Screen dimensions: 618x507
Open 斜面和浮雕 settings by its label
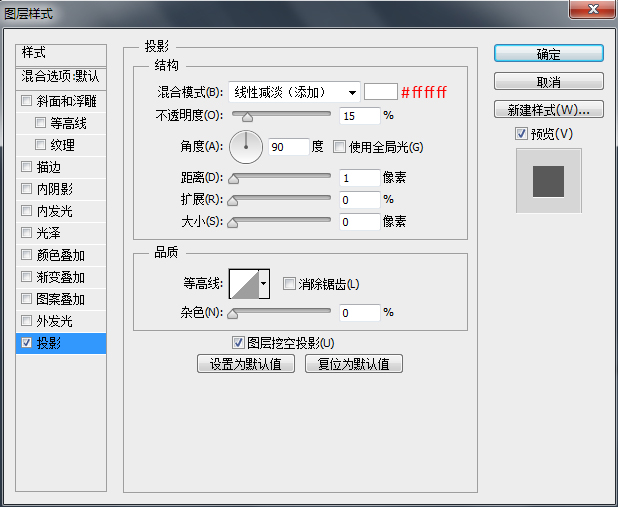coord(66,101)
